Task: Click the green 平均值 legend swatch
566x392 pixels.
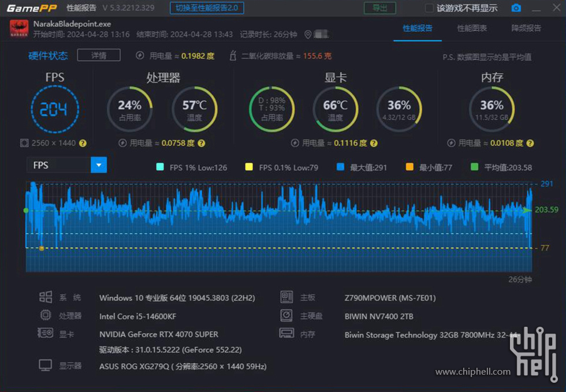Action: point(475,167)
